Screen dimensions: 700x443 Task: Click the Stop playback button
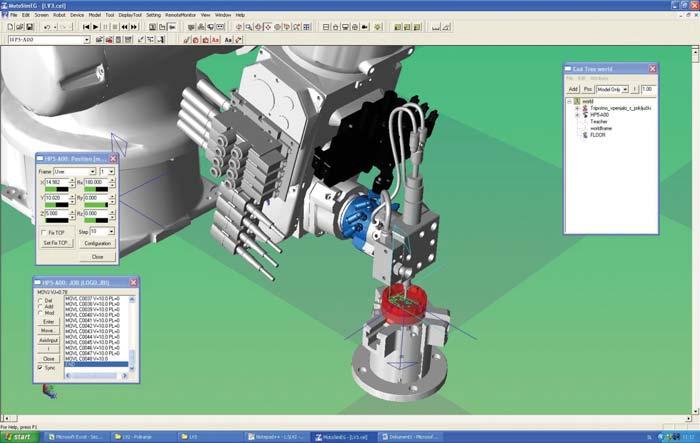115,27
